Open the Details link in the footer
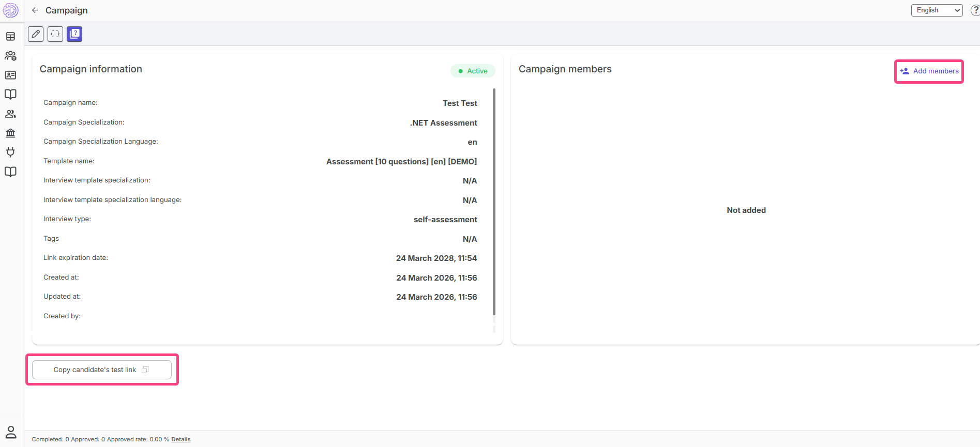The height and width of the screenshot is (447, 980). [x=181, y=439]
